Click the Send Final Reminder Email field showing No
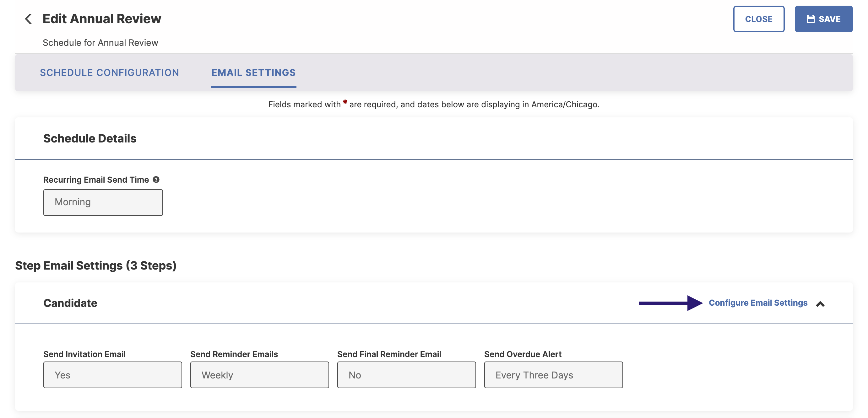The image size is (868, 418). (x=406, y=375)
